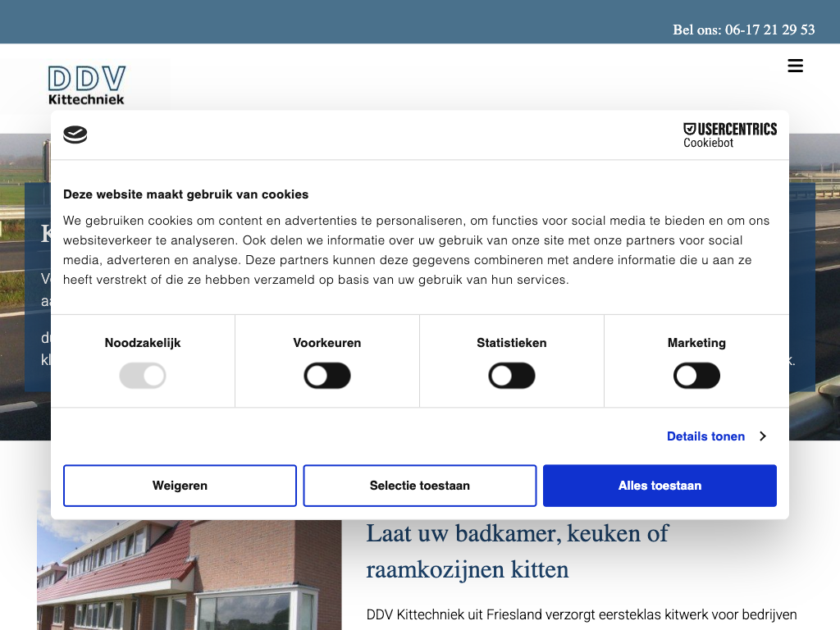Click the DDV Kittechniek logo
The image size is (840, 630).
[87, 85]
